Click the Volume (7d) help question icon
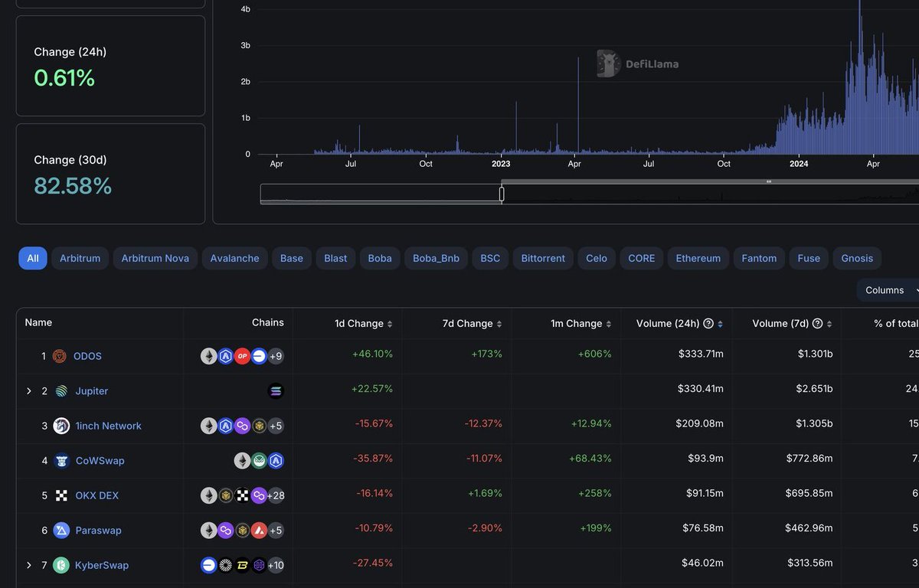The width and height of the screenshot is (919, 588). pos(817,324)
